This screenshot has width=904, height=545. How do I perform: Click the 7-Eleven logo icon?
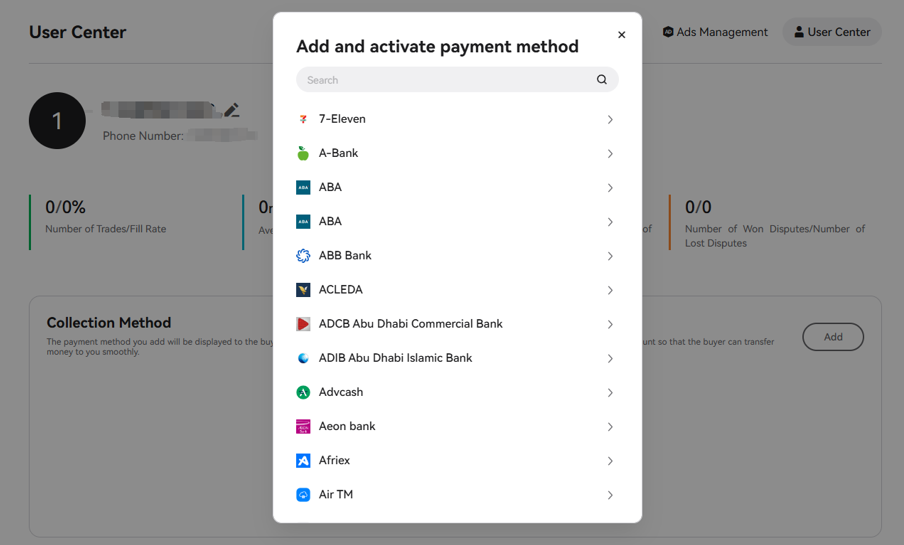[x=303, y=119]
